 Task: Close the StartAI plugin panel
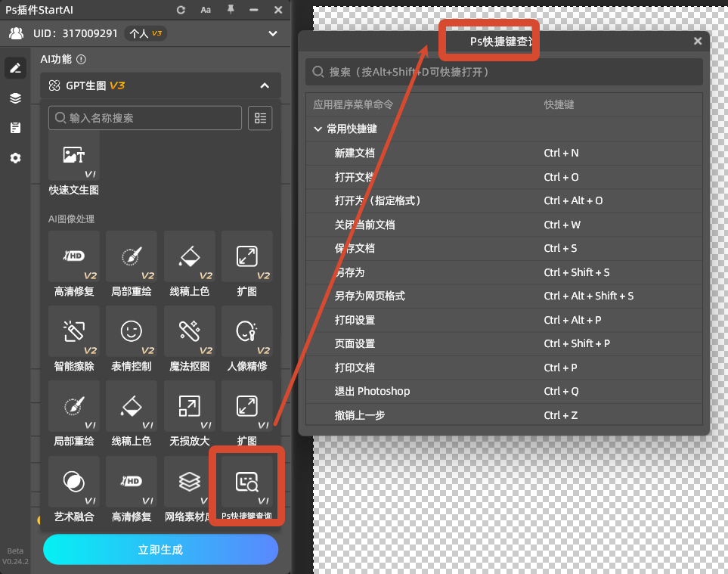(x=278, y=10)
